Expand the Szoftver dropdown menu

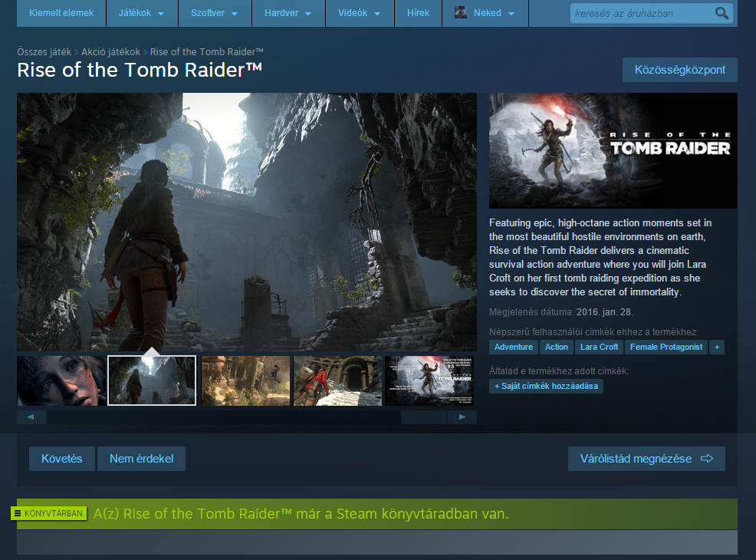click(x=214, y=13)
